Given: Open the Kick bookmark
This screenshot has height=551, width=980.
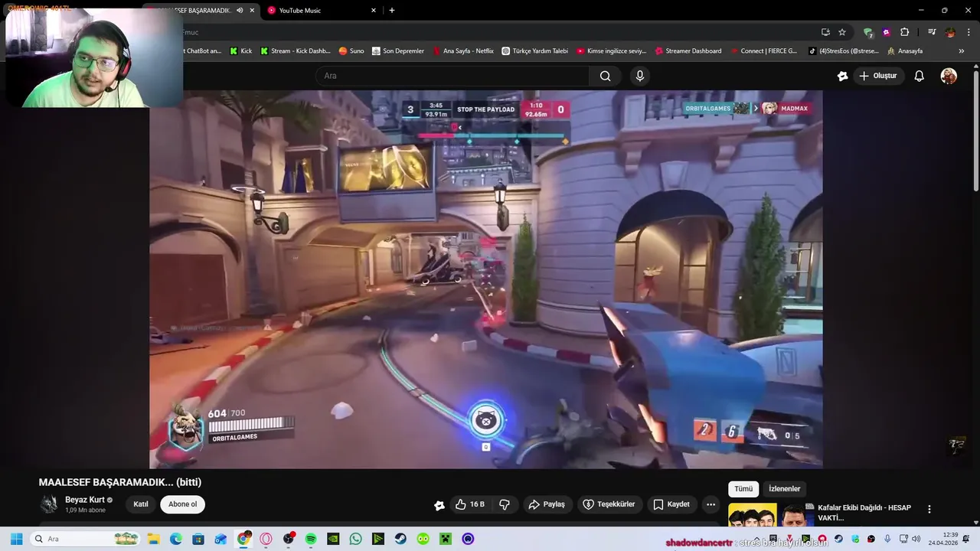Looking at the screenshot, I should point(241,51).
